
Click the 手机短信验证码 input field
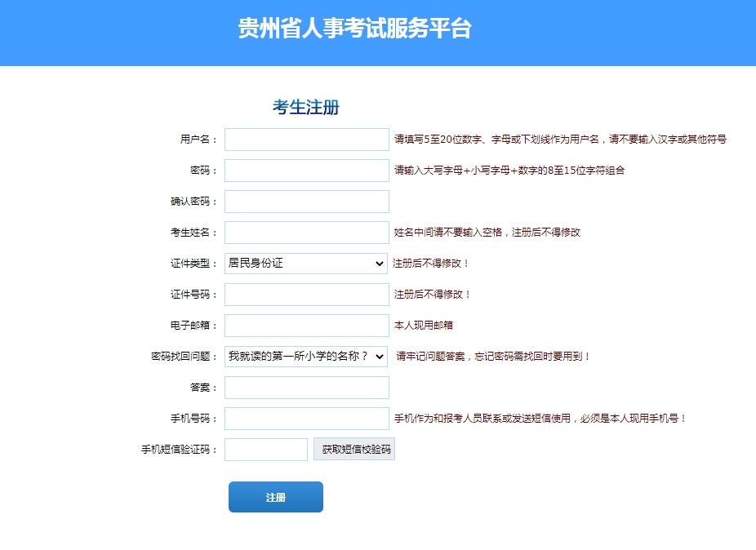(x=266, y=450)
